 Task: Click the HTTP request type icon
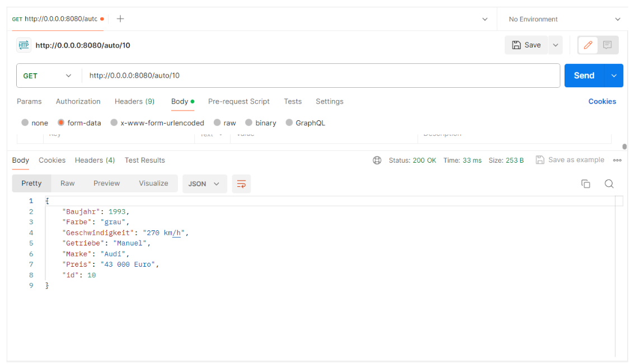[23, 45]
